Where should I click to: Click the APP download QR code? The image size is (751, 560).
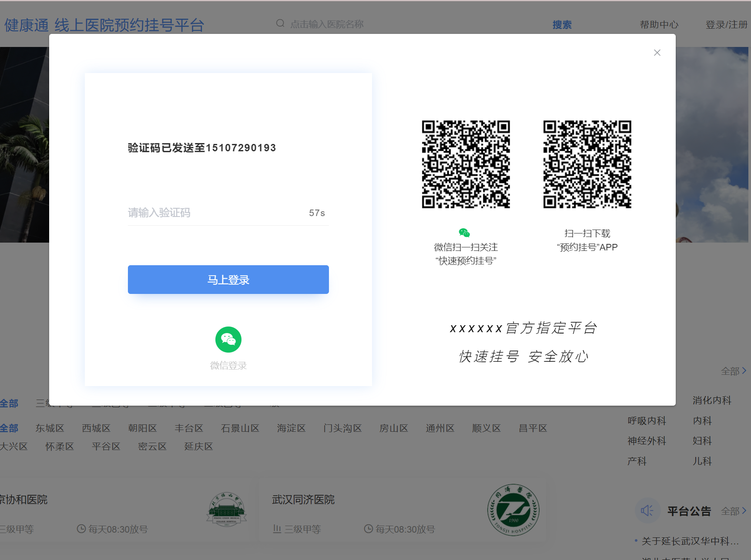coord(587,164)
